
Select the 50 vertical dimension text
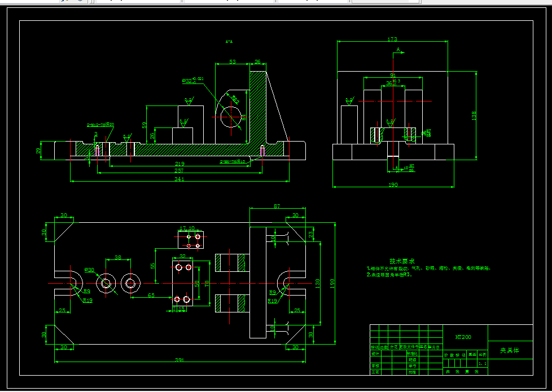point(197,283)
